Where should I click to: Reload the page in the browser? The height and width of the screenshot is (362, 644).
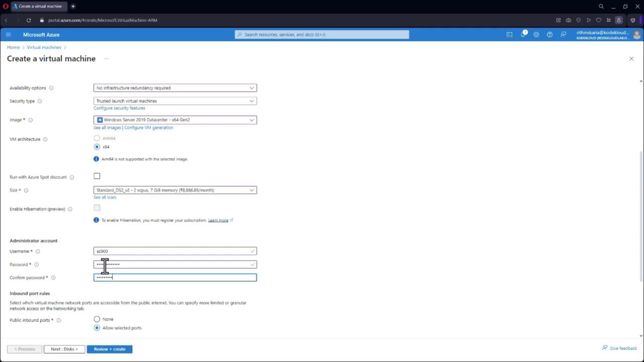pyautogui.click(x=29, y=20)
